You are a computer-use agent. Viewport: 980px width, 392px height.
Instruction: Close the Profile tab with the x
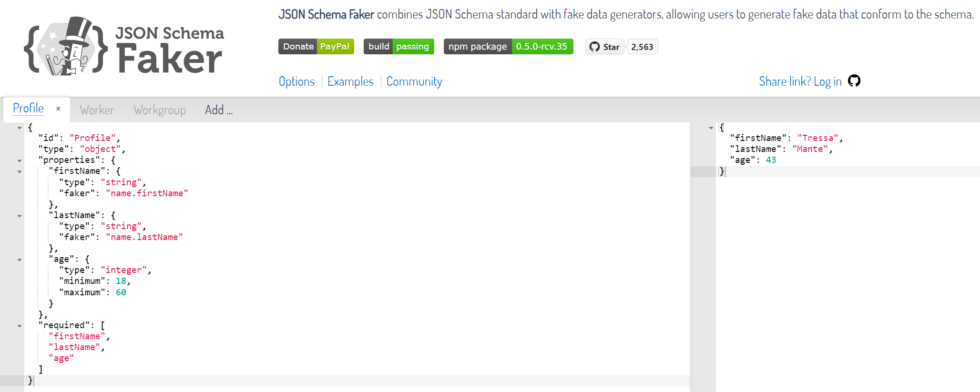(58, 109)
